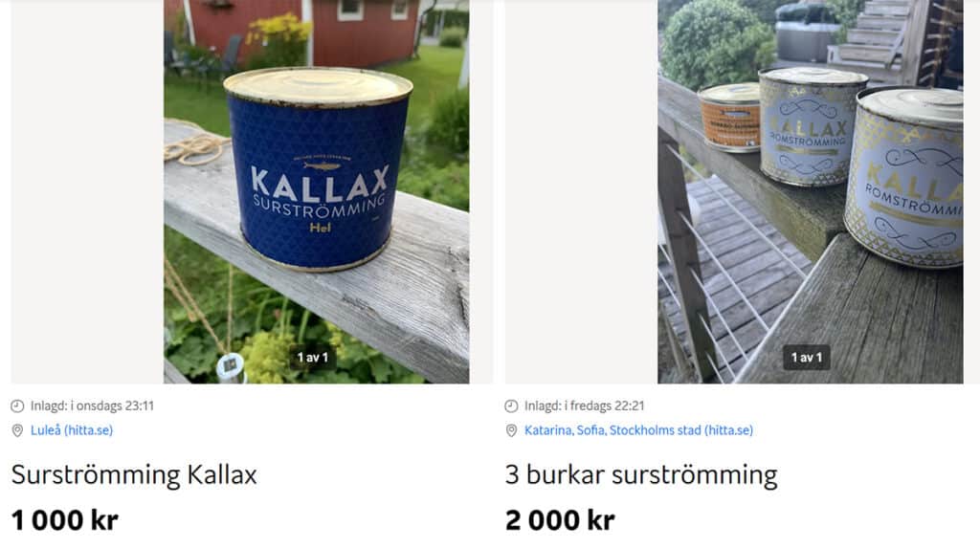Viewport: 980px width, 548px height.
Task: Open Katarina, Sofia, Stockholms stad (hitta.se) link
Action: pyautogui.click(x=638, y=430)
